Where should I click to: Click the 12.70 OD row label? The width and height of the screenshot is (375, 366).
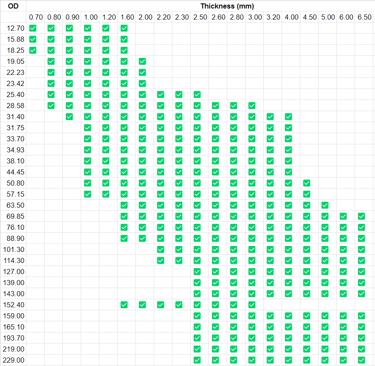15,28
